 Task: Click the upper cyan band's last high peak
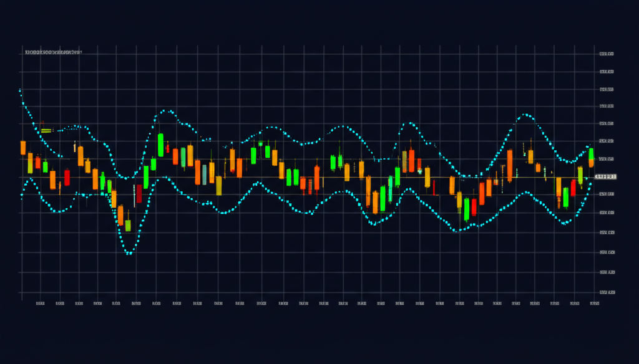pos(526,115)
